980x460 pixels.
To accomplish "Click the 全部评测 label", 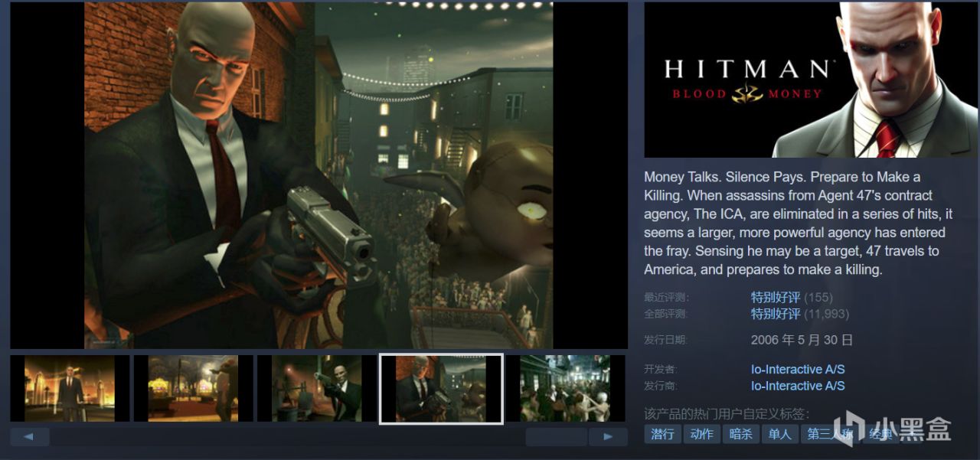I will tap(665, 314).
